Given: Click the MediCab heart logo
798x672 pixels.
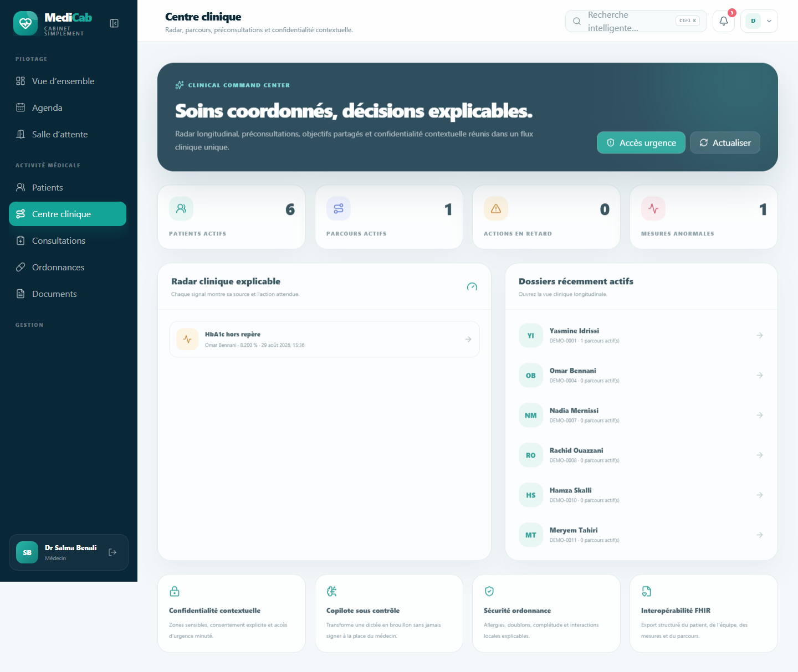Looking at the screenshot, I should (x=25, y=23).
